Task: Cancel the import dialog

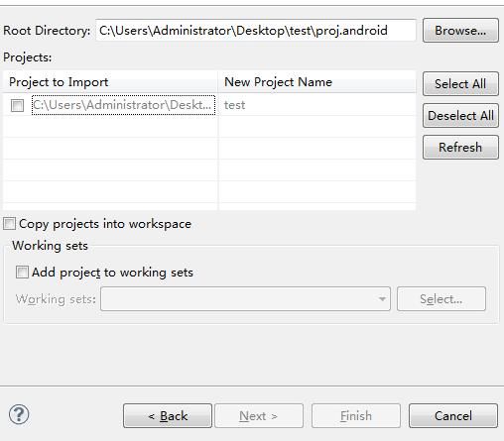Action: [453, 415]
